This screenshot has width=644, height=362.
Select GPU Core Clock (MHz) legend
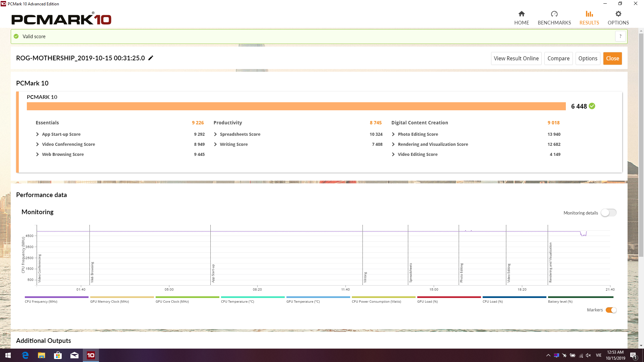point(187,299)
